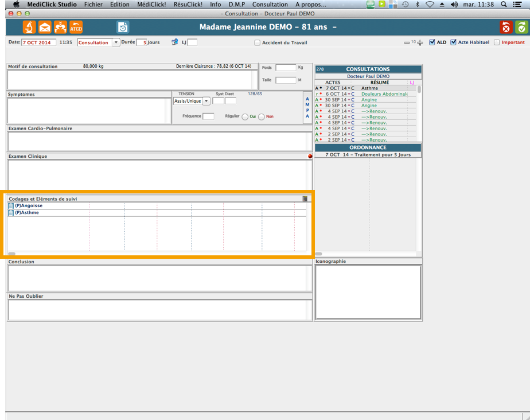Expand the Consultation type dropdown
The image size is (530, 420).
(116, 42)
